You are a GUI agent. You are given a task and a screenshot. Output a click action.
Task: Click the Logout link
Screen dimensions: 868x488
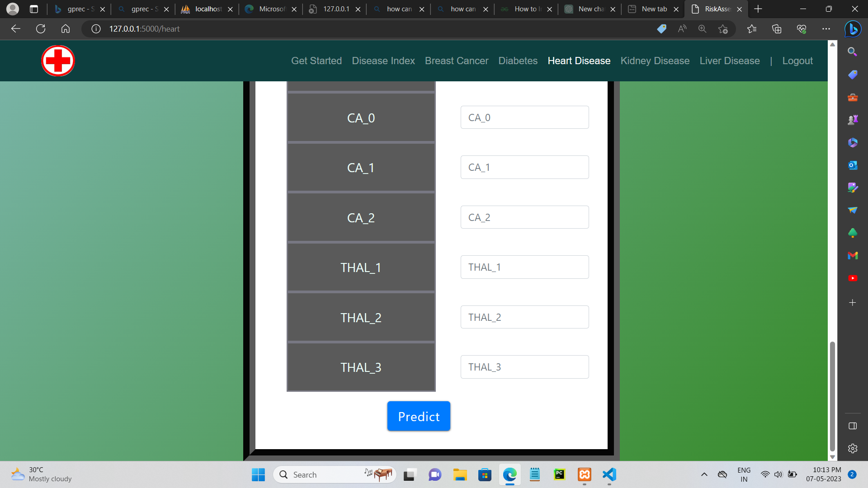pyautogui.click(x=797, y=61)
